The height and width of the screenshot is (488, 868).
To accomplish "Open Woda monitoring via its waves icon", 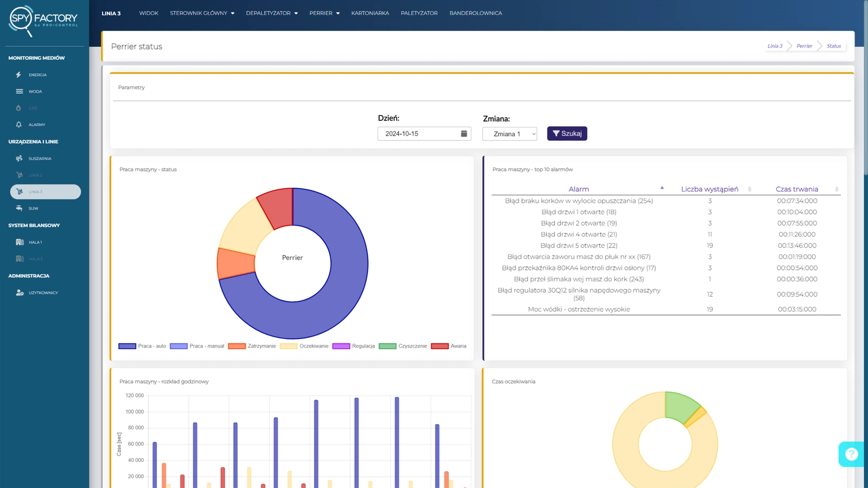I will [x=19, y=92].
